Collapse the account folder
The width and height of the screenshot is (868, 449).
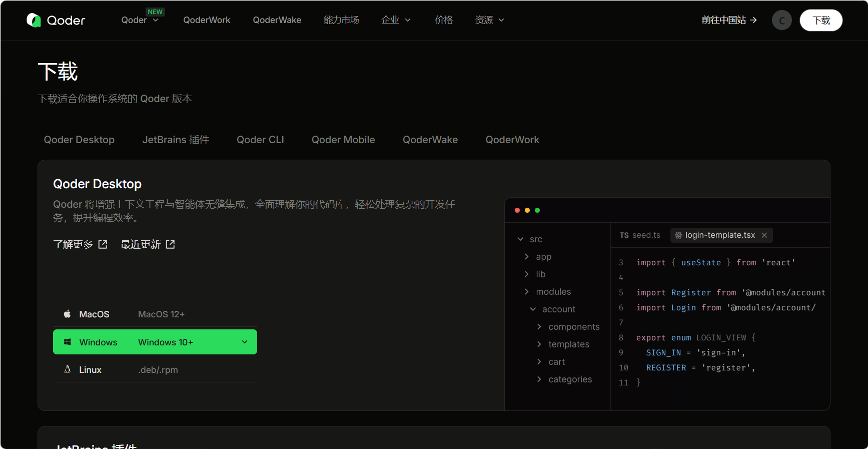click(x=533, y=309)
